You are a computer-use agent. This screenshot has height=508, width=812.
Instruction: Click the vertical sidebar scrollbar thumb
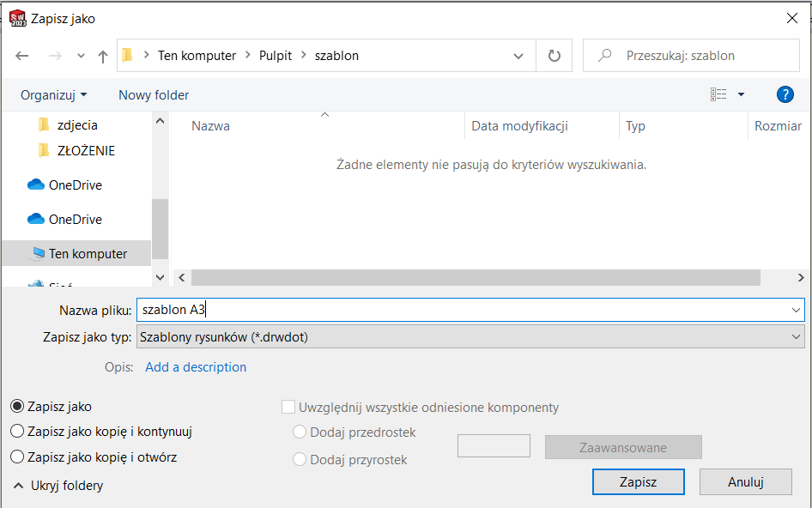[161, 229]
